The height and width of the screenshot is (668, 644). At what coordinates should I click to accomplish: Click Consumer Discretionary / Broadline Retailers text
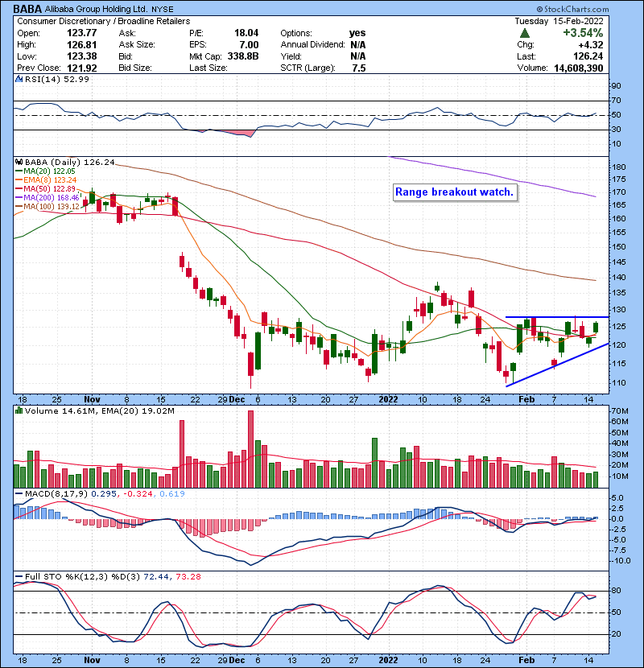[104, 21]
